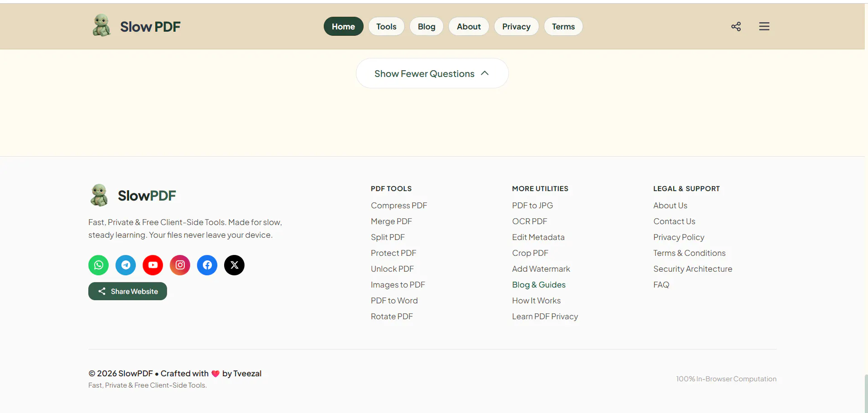868x413 pixels.
Task: Open the Blog & Guides link
Action: click(539, 285)
